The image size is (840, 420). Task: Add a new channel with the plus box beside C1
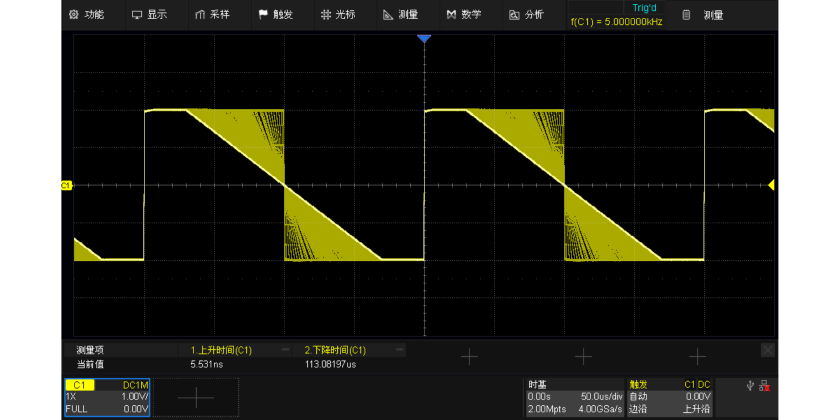(x=196, y=397)
